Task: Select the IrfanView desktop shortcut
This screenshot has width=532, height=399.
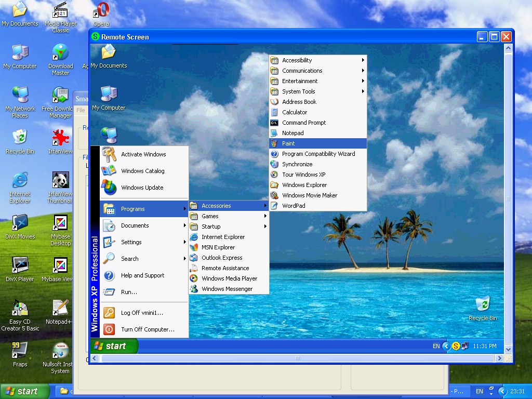Action: click(60, 141)
